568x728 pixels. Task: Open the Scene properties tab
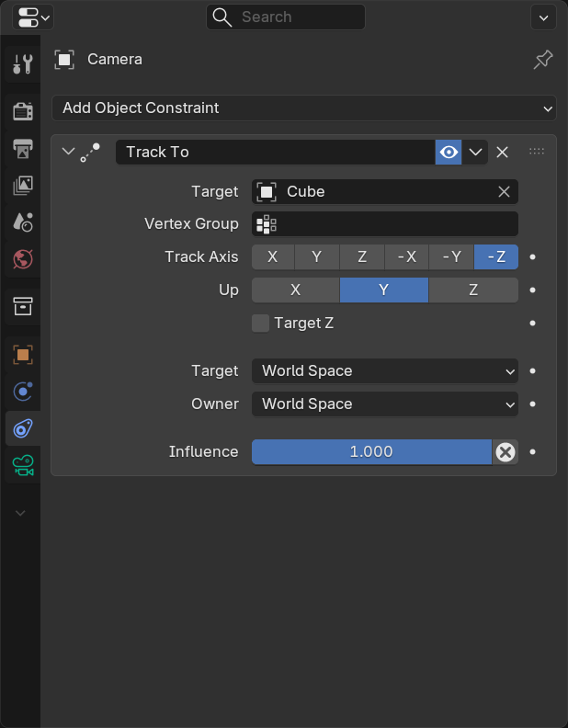[x=23, y=222]
